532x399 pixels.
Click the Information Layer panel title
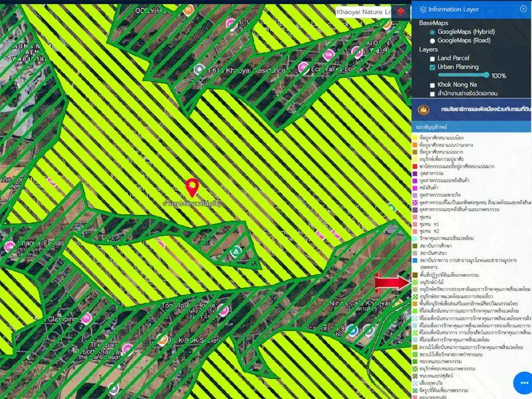coord(453,9)
